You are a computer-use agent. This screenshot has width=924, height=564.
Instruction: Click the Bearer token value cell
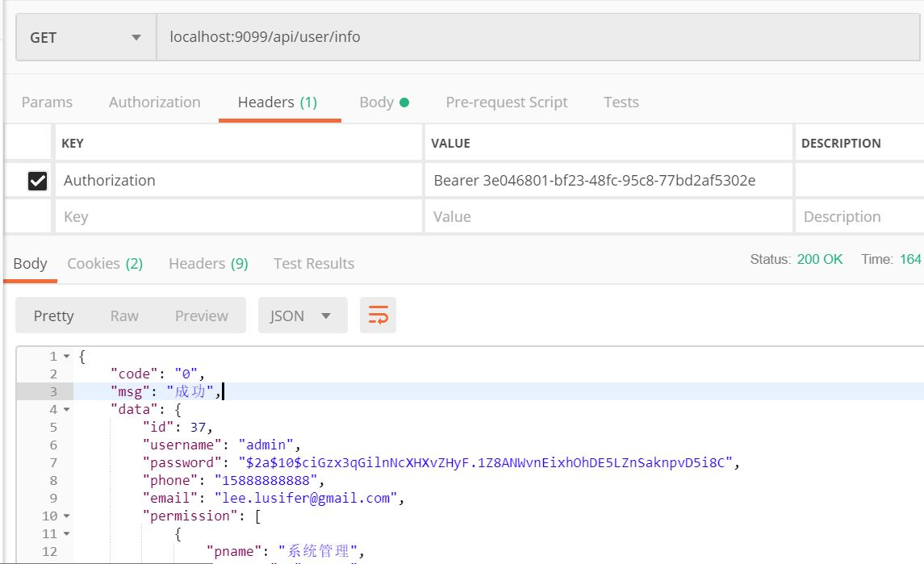[x=608, y=181]
